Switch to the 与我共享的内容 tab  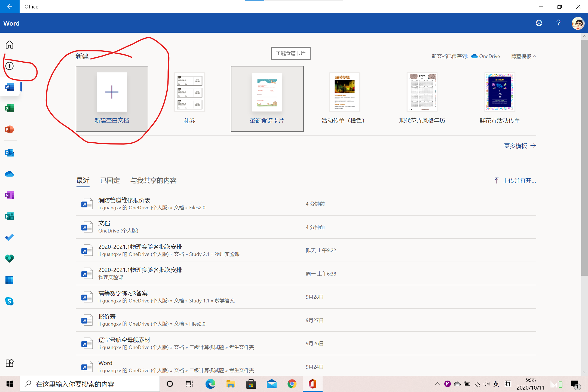[153, 180]
